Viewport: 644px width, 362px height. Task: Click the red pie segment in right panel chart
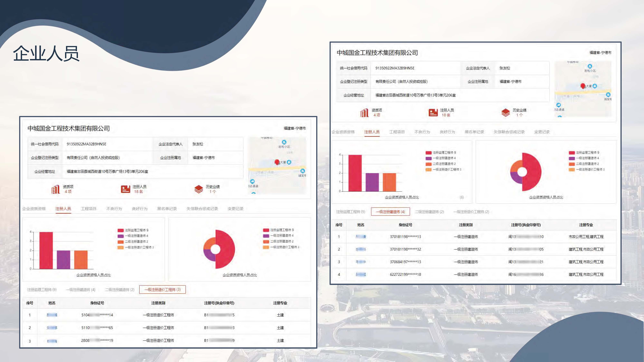coord(534,172)
